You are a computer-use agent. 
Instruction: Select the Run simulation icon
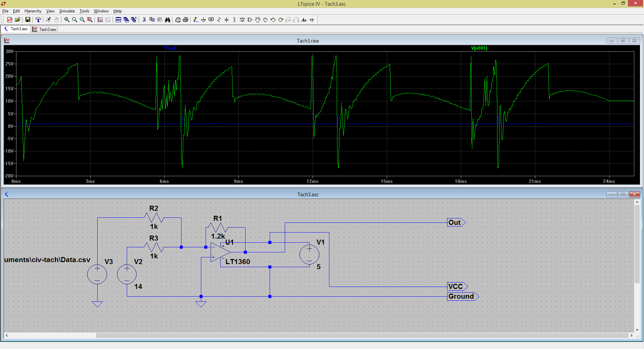tap(48, 20)
